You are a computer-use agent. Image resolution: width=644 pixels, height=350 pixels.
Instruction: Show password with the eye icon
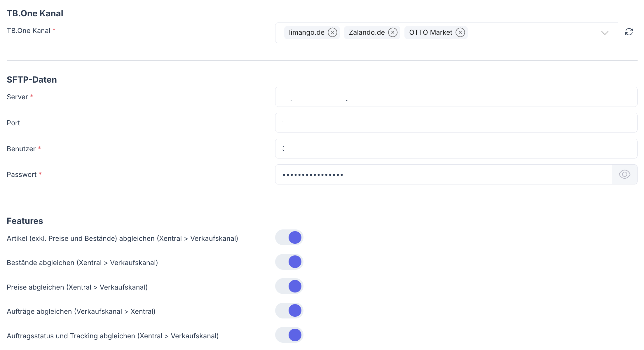point(624,175)
